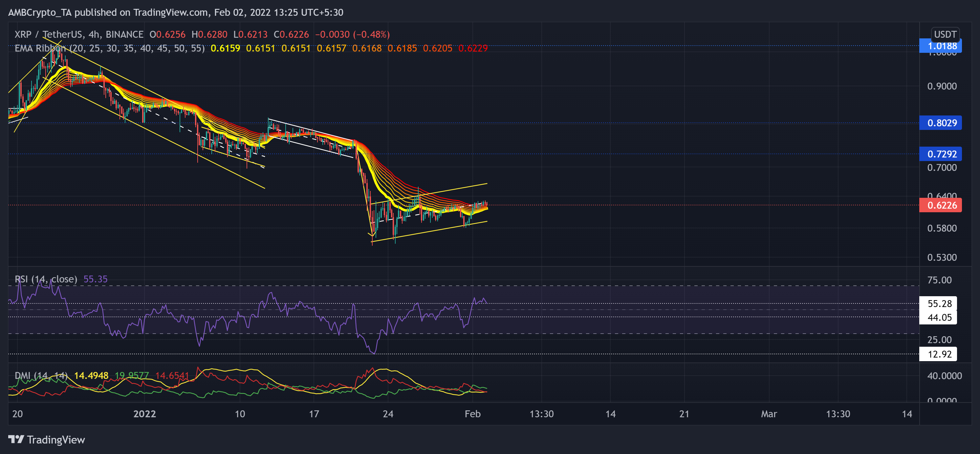Click the RSI level label 12.92

tap(938, 354)
